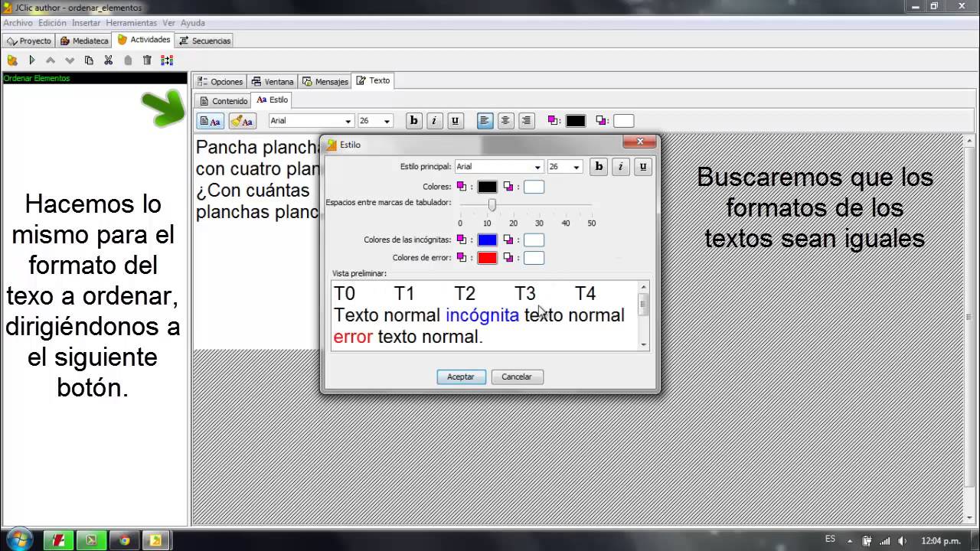Confirm the dialog with Aceptar
This screenshot has width=980, height=551.
click(x=461, y=377)
